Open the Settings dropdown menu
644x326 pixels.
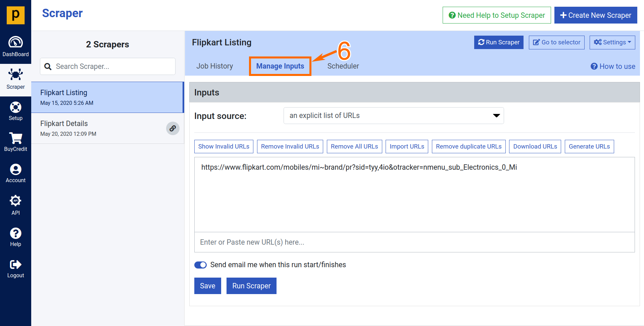612,42
